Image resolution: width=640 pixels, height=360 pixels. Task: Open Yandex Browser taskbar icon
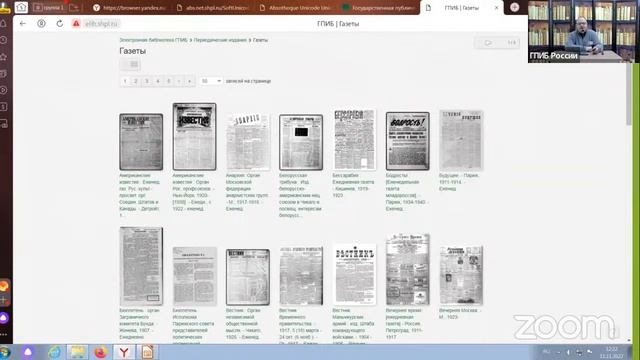coord(124,352)
